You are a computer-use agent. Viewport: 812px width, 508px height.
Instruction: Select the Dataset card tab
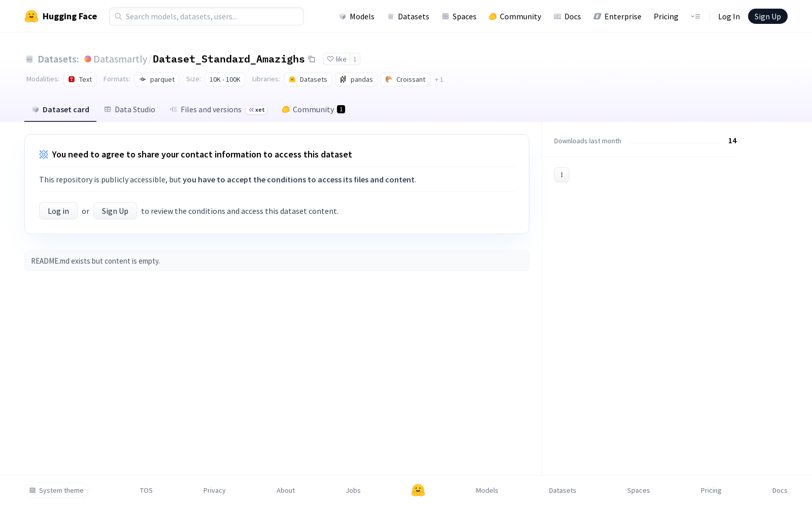click(60, 109)
